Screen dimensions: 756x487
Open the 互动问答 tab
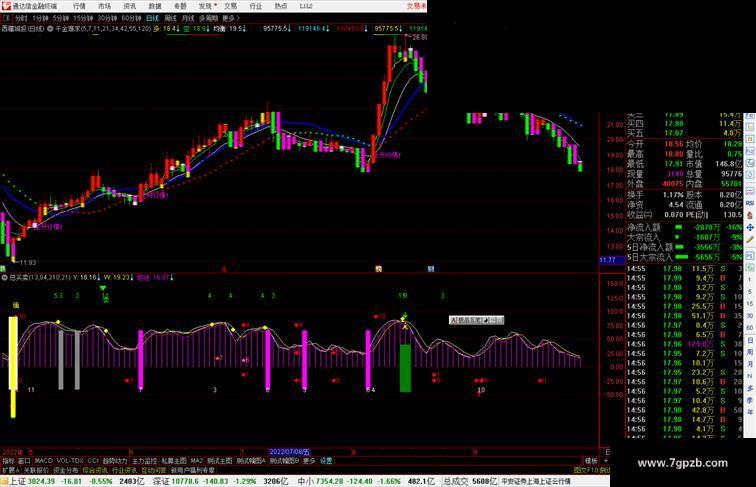pyautogui.click(x=154, y=470)
